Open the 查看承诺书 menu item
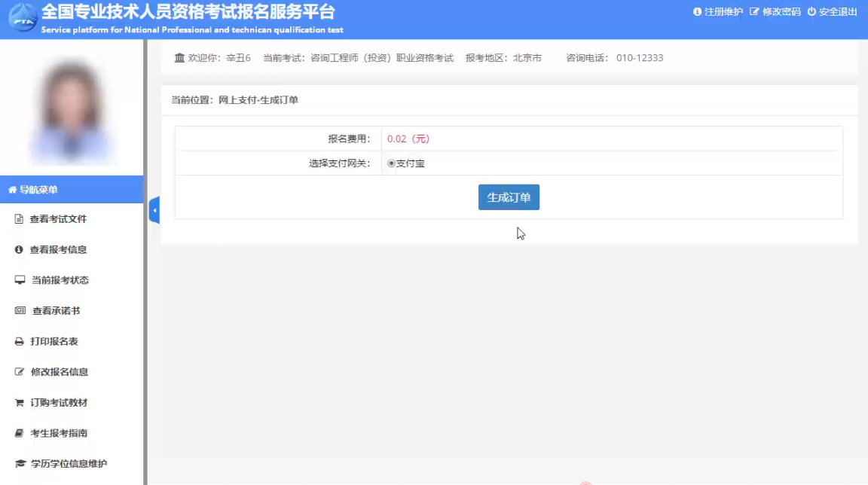This screenshot has height=485, width=868. coord(56,311)
